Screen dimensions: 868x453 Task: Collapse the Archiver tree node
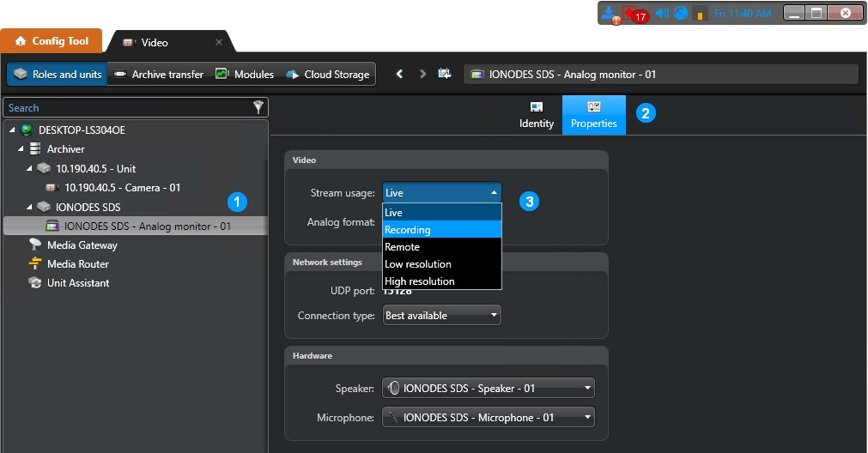pyautogui.click(x=21, y=148)
